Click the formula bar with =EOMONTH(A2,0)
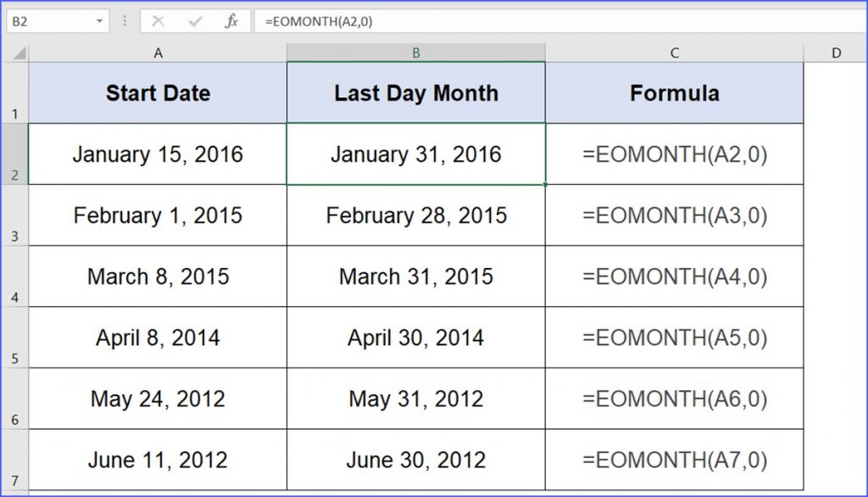868x497 pixels. tap(561, 21)
